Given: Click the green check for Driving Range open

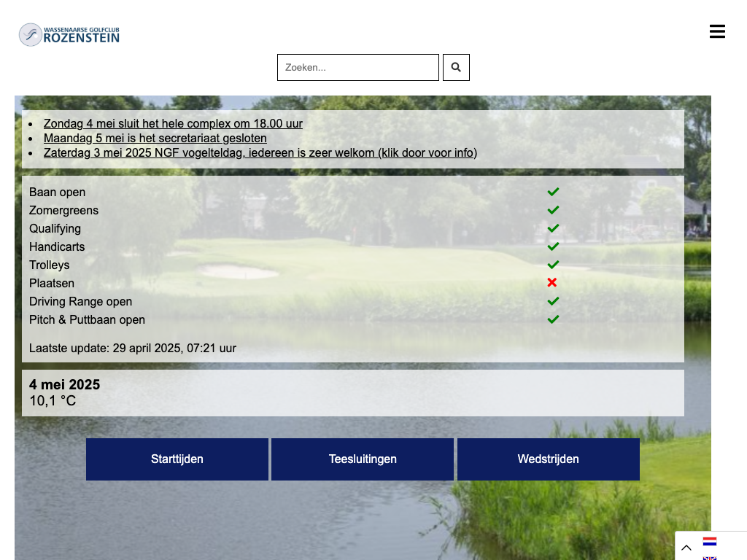Looking at the screenshot, I should [x=553, y=301].
